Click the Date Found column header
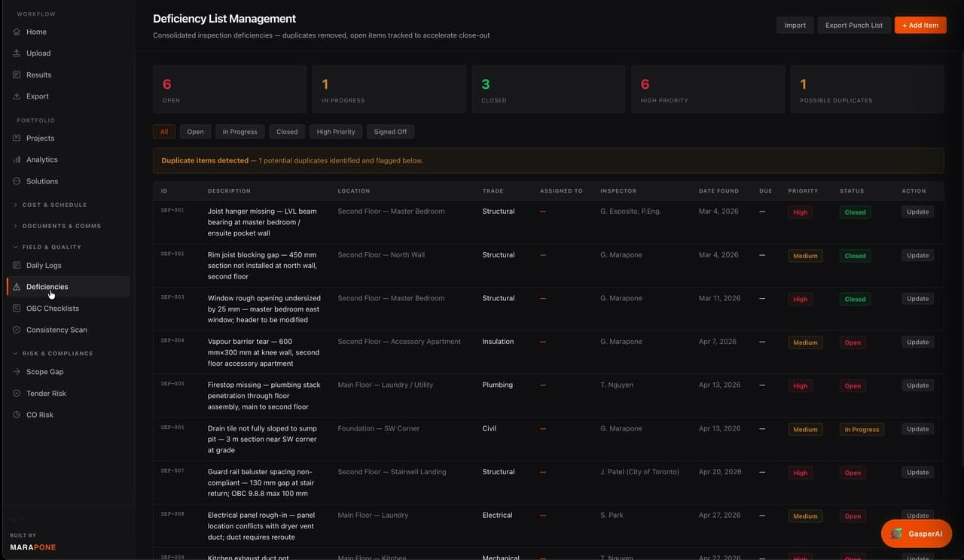Viewport: 964px width, 560px height. pos(718,191)
